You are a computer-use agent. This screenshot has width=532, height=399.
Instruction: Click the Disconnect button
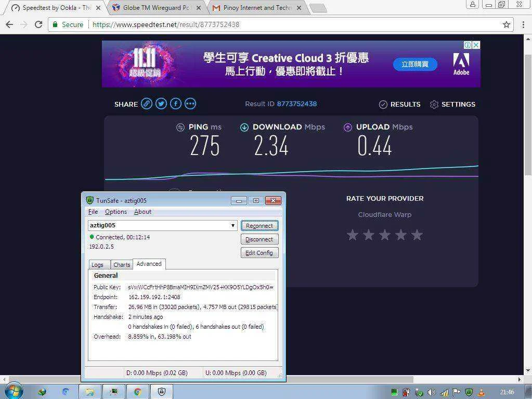click(x=259, y=239)
